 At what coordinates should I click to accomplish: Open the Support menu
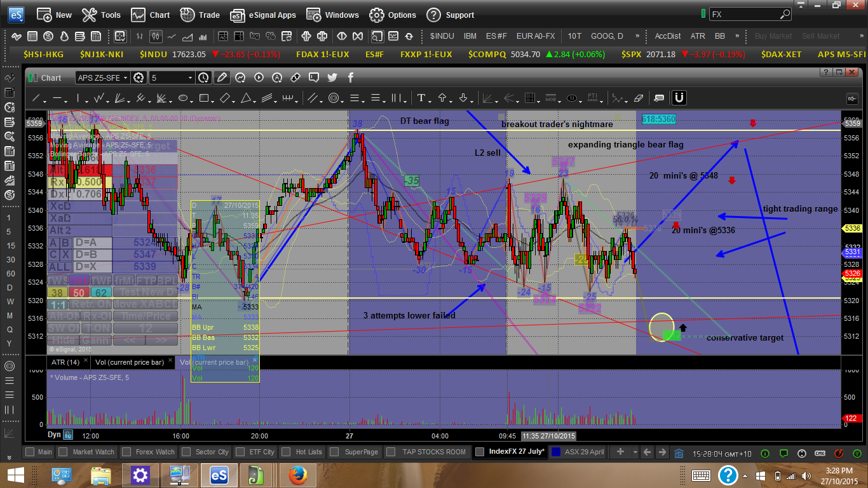tap(451, 15)
